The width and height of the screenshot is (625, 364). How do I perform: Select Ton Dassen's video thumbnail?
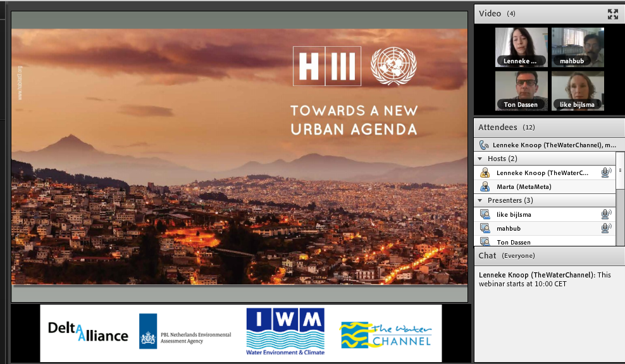click(521, 91)
